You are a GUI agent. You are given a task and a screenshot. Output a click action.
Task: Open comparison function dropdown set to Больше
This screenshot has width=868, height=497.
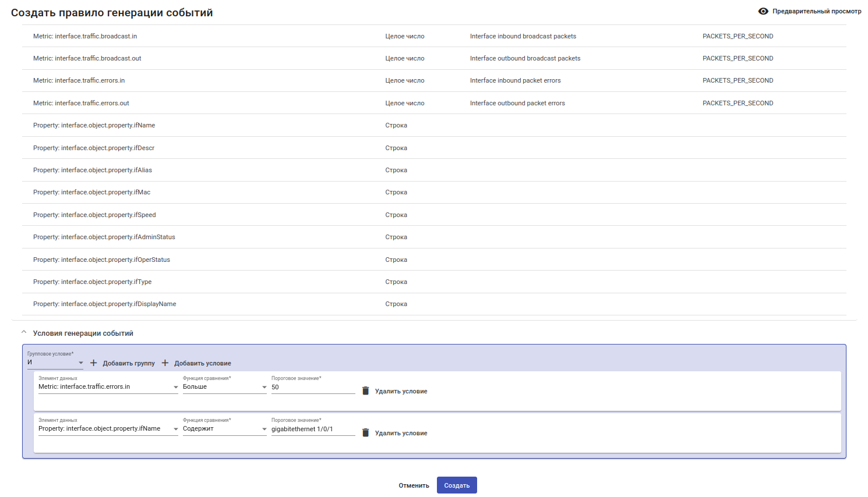[x=225, y=387]
